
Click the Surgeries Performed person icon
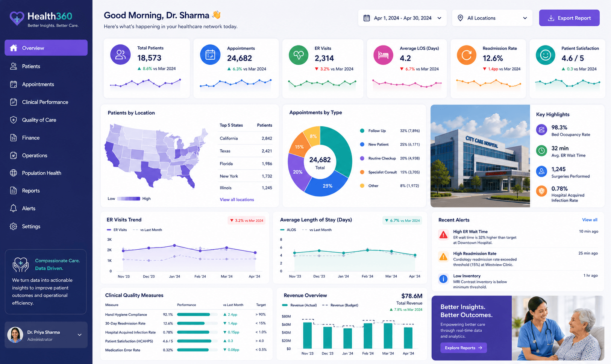pos(541,172)
